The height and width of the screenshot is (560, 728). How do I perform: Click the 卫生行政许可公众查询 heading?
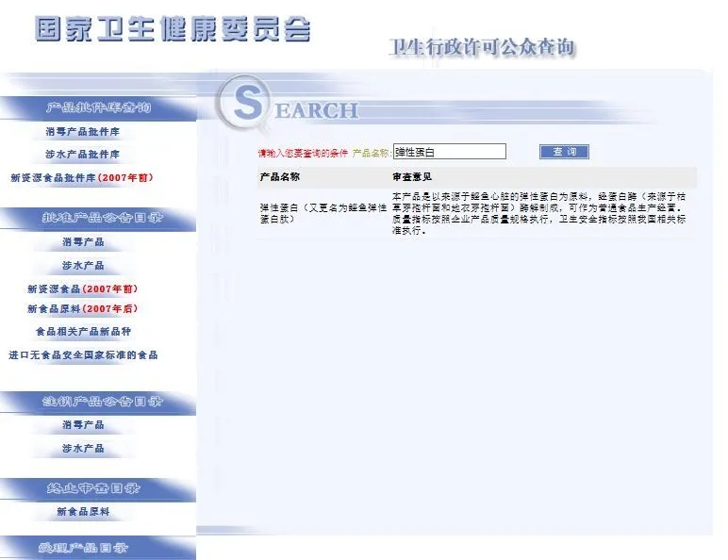[x=482, y=47]
